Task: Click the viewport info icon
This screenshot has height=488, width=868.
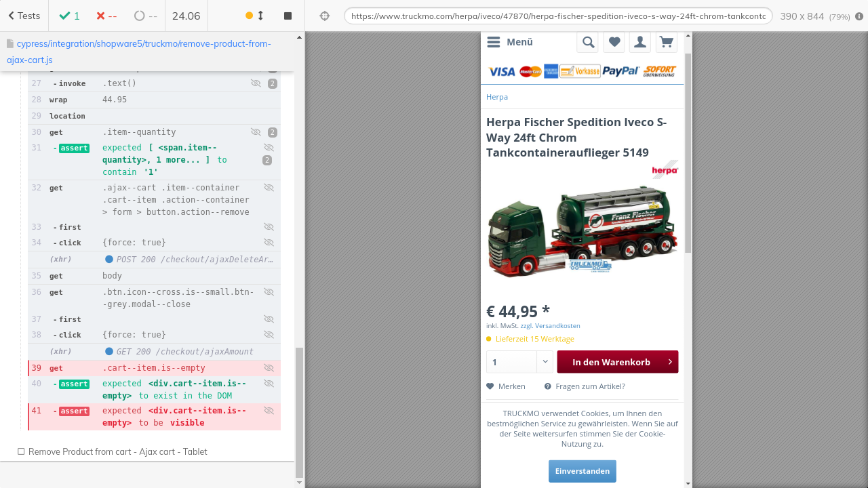Action: coord(859,16)
